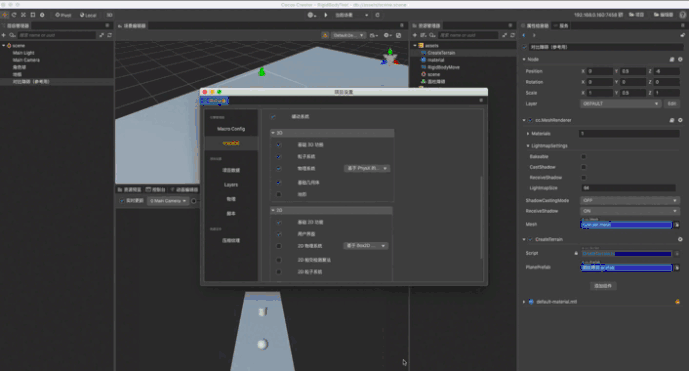
Task: Edit the Position X field
Action: click(x=600, y=71)
